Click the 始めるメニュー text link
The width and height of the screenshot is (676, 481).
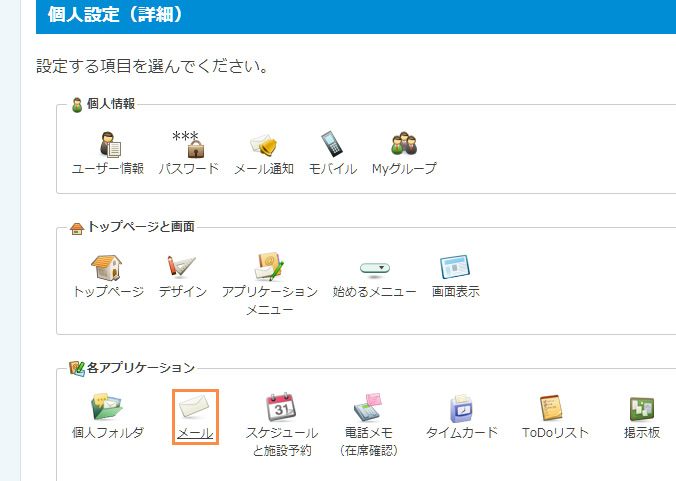(x=374, y=292)
